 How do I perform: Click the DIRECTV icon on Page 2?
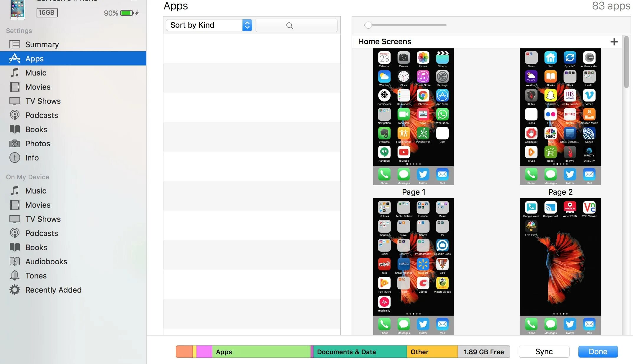589,152
